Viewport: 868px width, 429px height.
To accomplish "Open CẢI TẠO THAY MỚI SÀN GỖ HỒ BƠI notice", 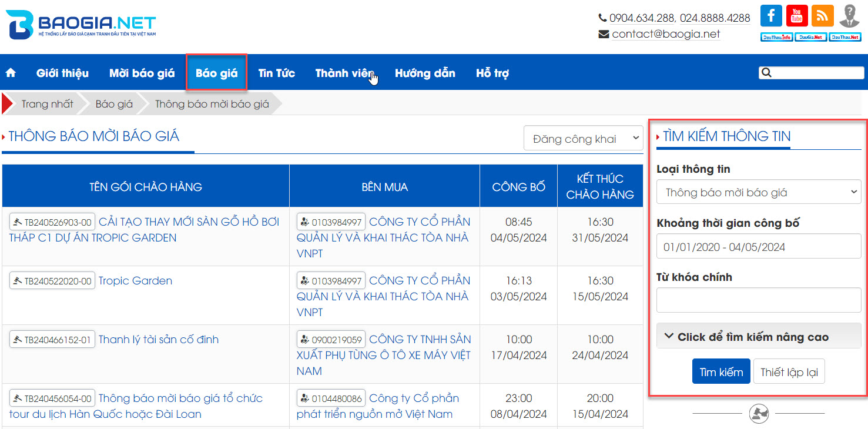I will (144, 230).
